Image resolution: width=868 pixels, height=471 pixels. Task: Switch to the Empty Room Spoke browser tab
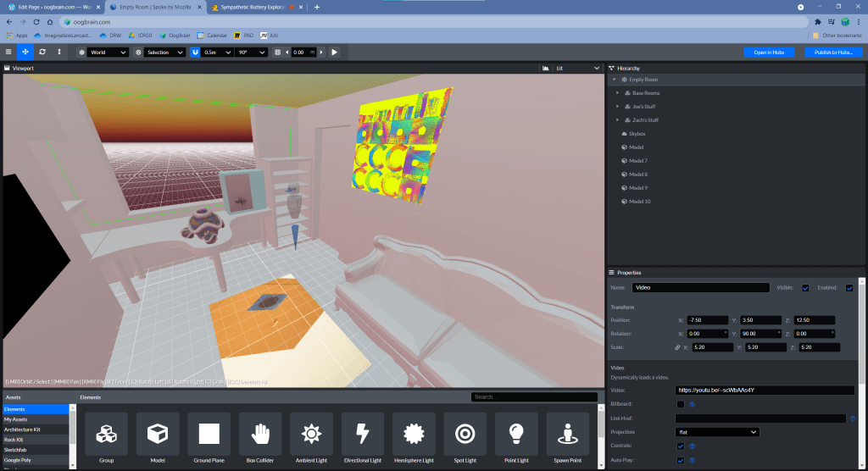pyautogui.click(x=157, y=7)
